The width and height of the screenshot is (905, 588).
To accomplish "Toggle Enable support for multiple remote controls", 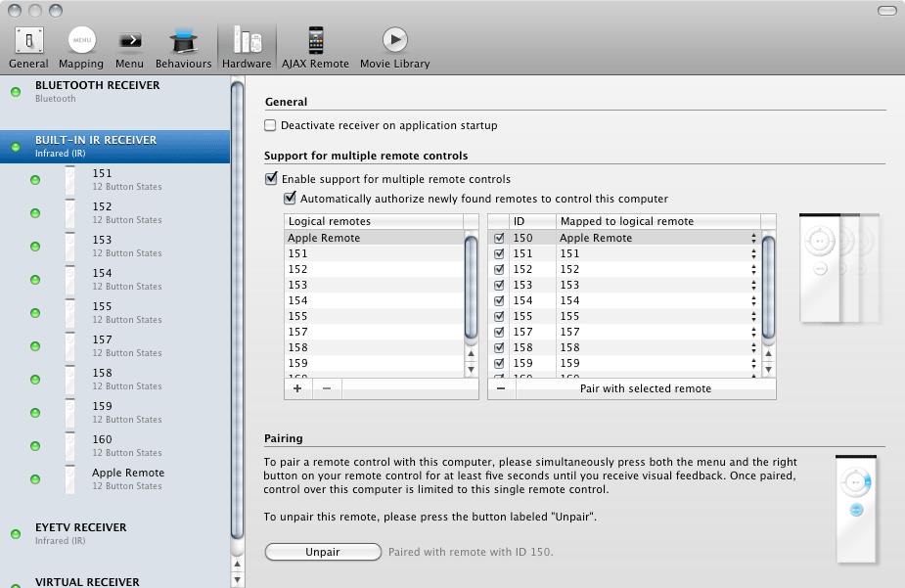I will [x=271, y=180].
